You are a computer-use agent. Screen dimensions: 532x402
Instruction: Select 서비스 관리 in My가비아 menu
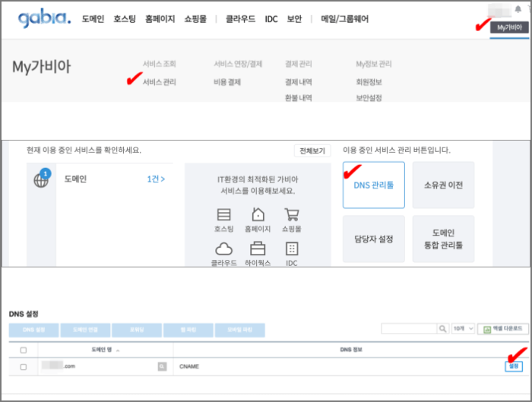pyautogui.click(x=159, y=82)
